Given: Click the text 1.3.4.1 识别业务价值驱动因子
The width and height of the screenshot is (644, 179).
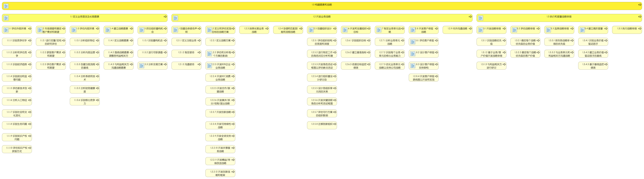Looking at the screenshot, I should click(x=593, y=42).
